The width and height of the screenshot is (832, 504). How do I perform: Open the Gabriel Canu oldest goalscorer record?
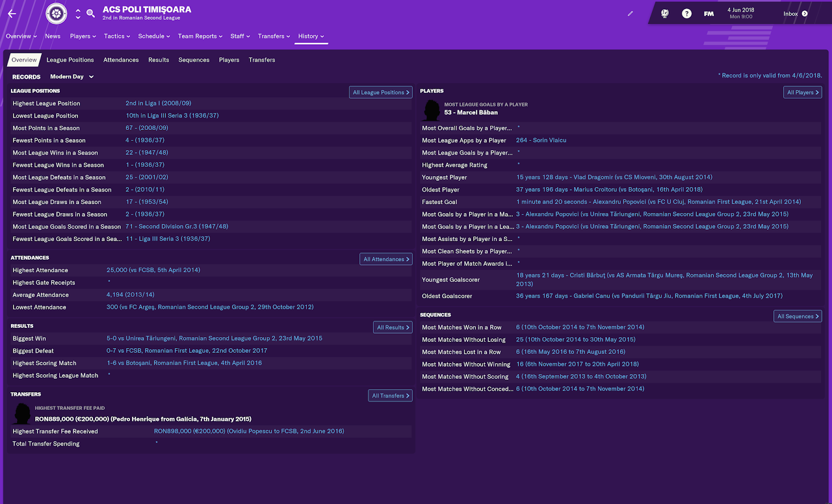649,296
